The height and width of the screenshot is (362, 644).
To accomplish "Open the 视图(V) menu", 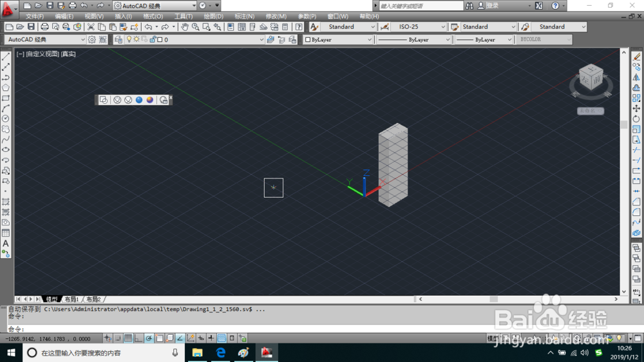I will click(94, 17).
